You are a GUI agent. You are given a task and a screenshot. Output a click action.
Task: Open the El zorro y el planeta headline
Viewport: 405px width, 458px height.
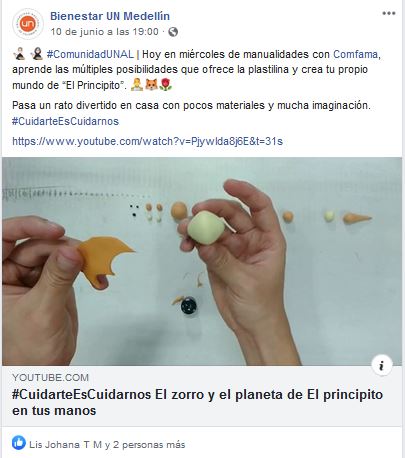197,402
